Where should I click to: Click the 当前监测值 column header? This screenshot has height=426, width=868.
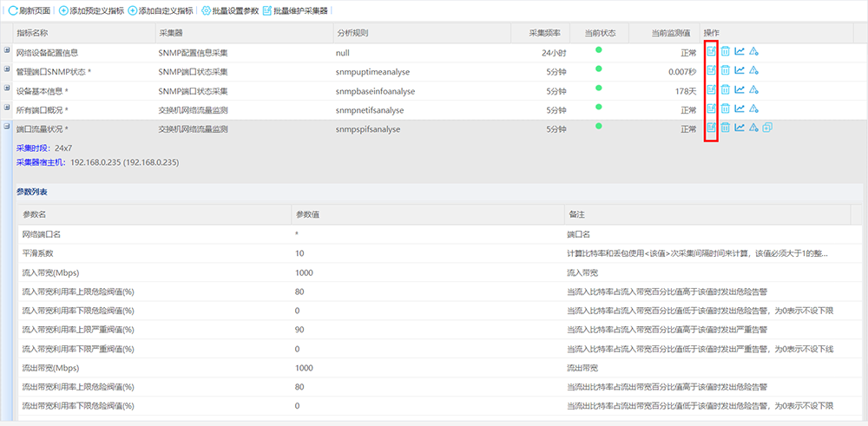tap(664, 33)
